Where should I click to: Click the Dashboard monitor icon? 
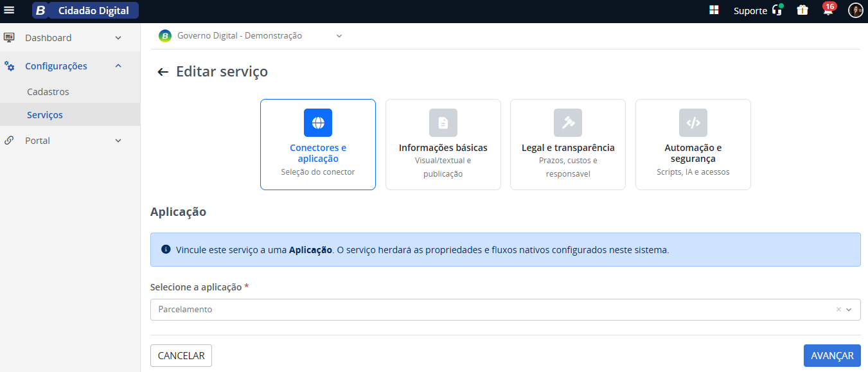tap(9, 37)
